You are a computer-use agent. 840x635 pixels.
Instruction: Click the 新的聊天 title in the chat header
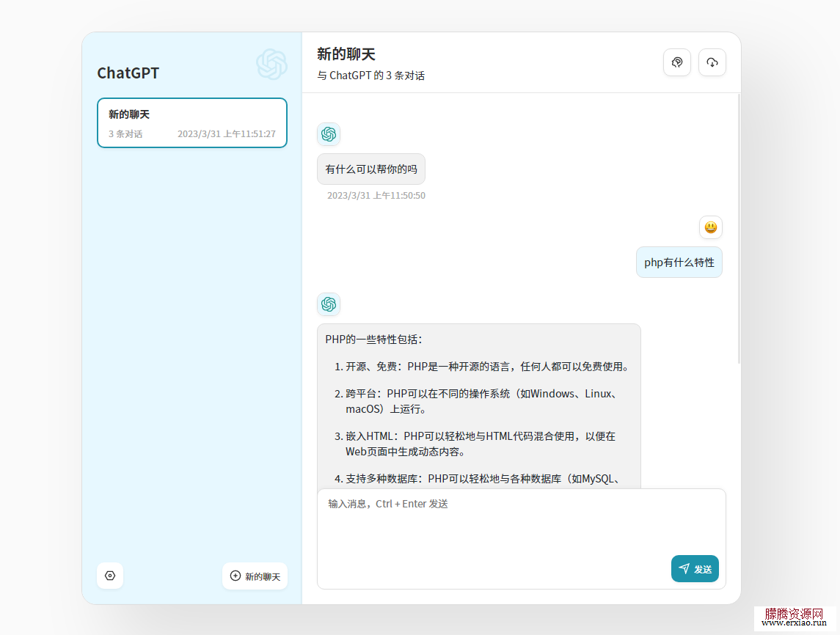[346, 54]
